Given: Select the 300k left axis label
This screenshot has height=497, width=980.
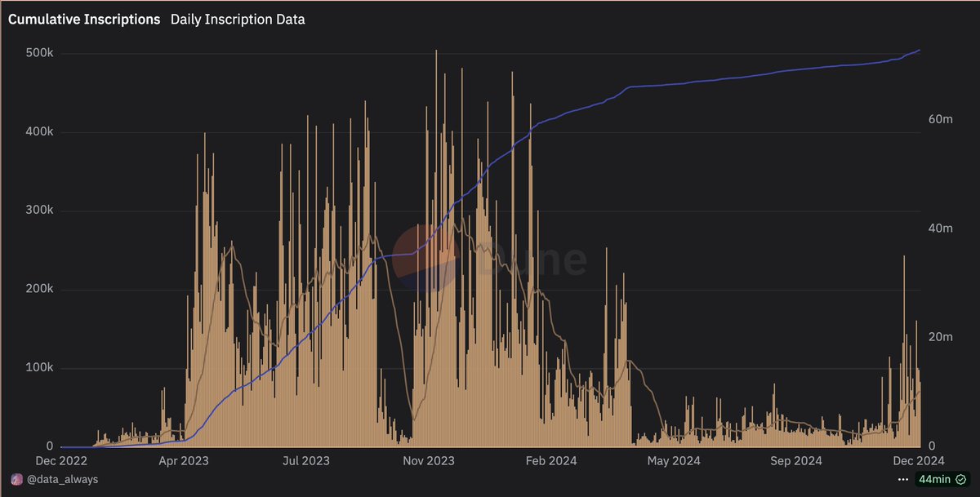Looking at the screenshot, I should tap(40, 211).
